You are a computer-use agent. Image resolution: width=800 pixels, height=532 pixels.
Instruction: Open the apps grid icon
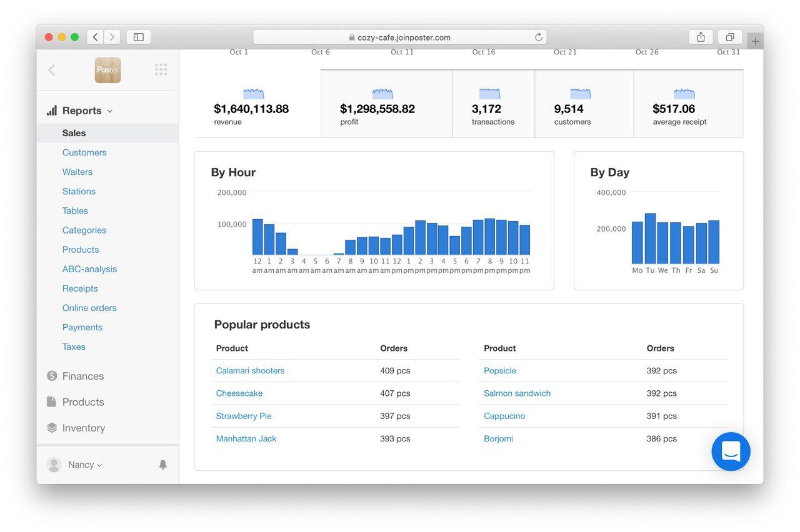[161, 70]
